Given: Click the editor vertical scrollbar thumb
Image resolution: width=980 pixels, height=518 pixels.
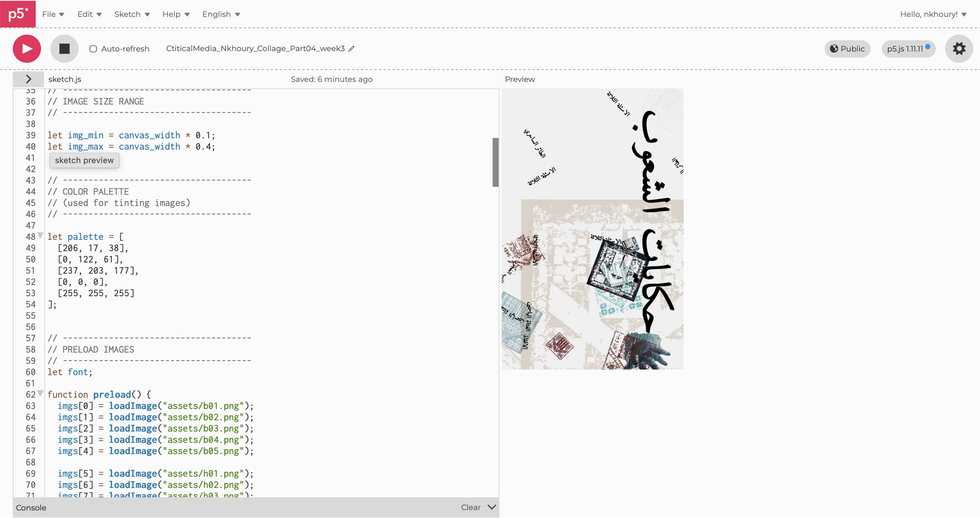Looking at the screenshot, I should tap(495, 162).
